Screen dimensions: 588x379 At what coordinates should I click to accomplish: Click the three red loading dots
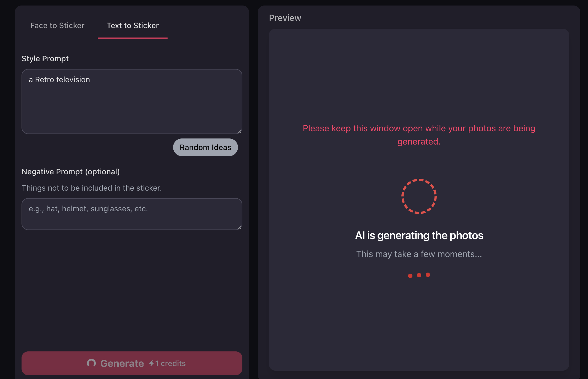point(419,275)
